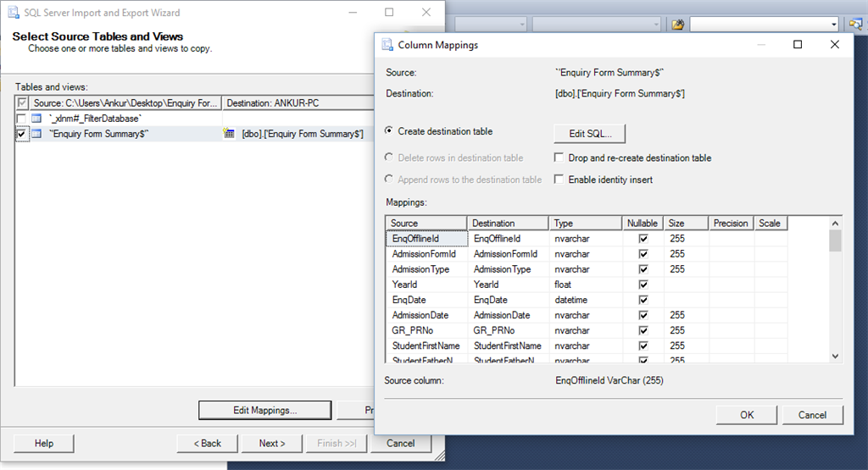Go to previous wizard page with Back
868x470 pixels.
coord(208,444)
